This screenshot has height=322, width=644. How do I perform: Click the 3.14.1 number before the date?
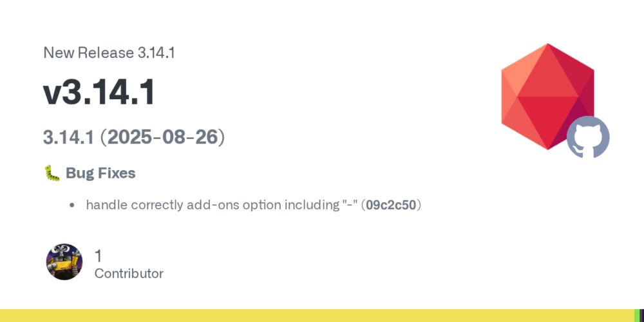pos(69,138)
